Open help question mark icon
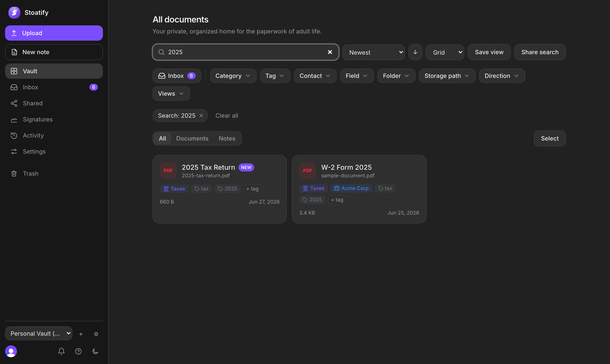610x364 pixels. [78, 351]
